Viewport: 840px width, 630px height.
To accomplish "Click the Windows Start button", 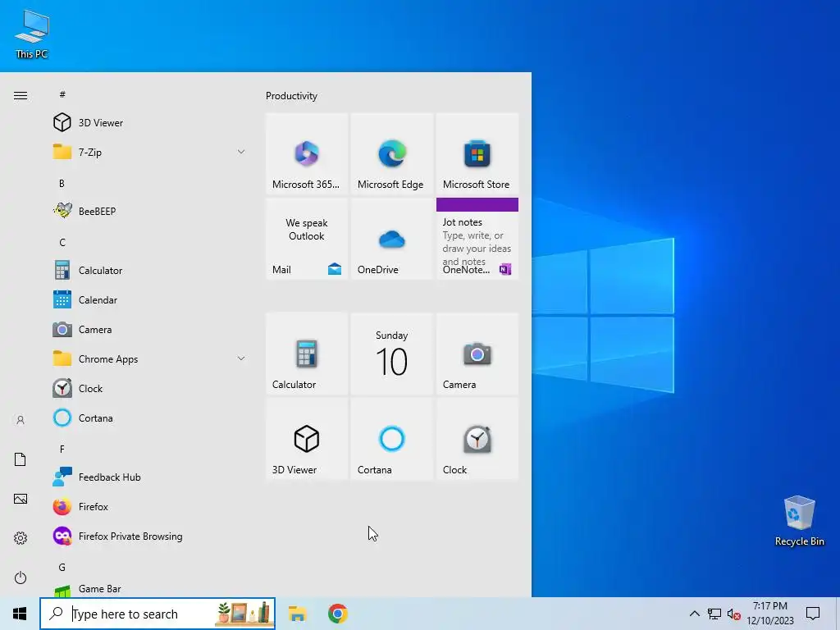I will [x=20, y=614].
